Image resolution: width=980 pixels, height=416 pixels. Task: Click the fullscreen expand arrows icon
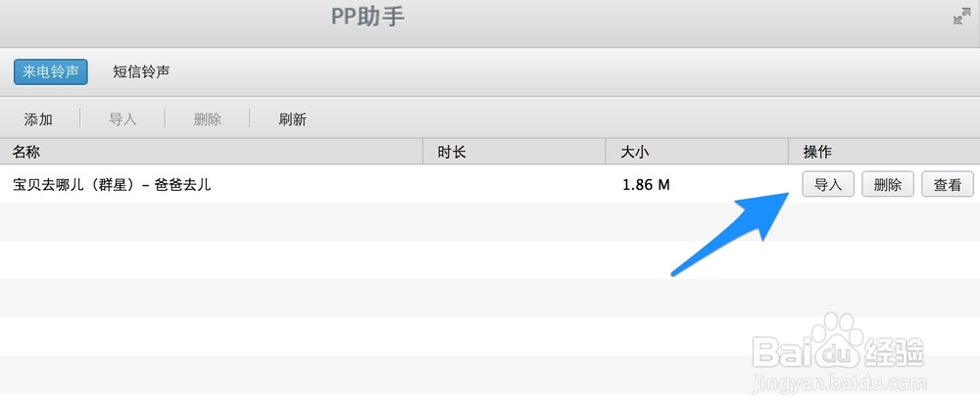point(961,17)
